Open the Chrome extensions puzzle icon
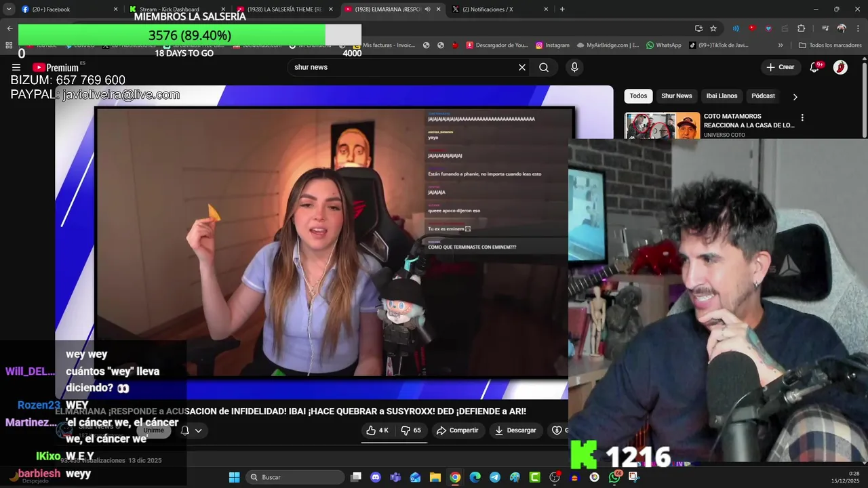Viewport: 868px width, 488px height. coord(802,28)
